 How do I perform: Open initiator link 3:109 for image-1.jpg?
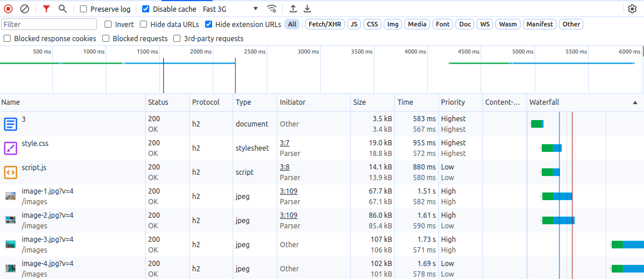289,191
